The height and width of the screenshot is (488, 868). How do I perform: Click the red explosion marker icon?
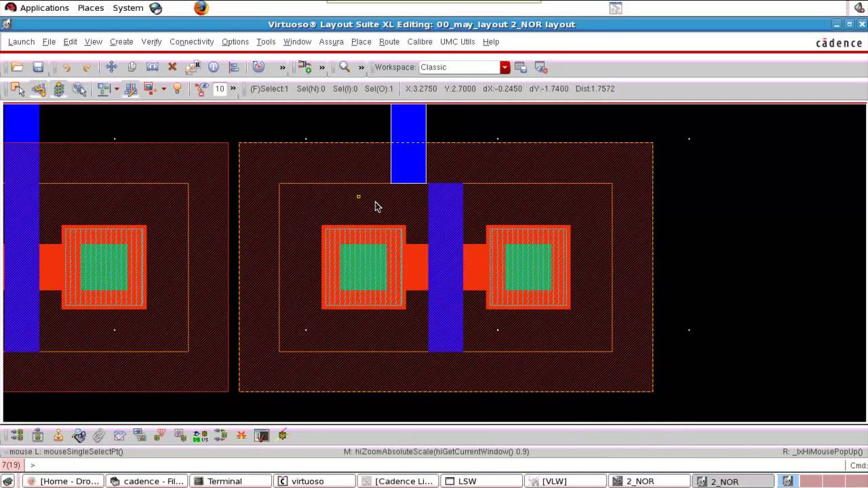241,435
